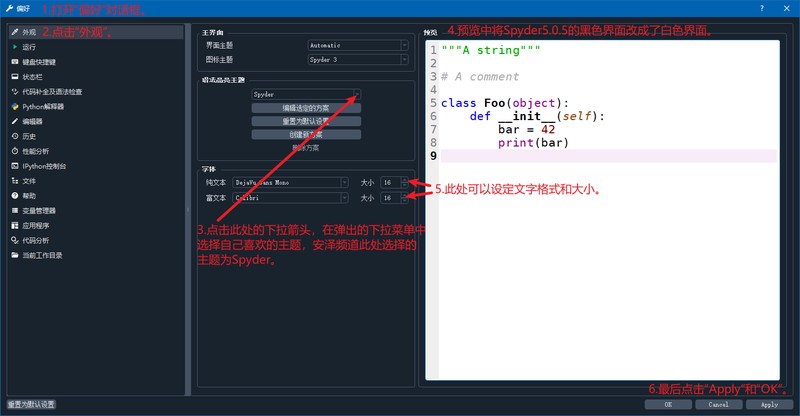Click 'print(bar)' in the preview editor

[533, 143]
